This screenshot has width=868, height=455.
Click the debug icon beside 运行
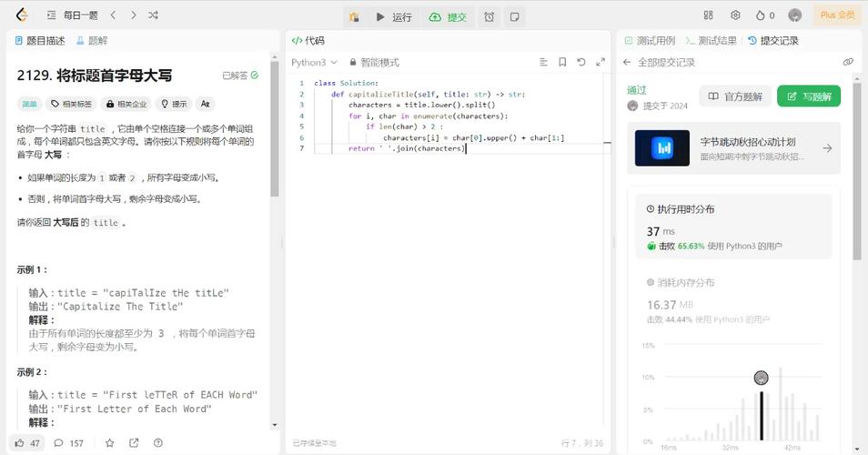[x=354, y=17]
